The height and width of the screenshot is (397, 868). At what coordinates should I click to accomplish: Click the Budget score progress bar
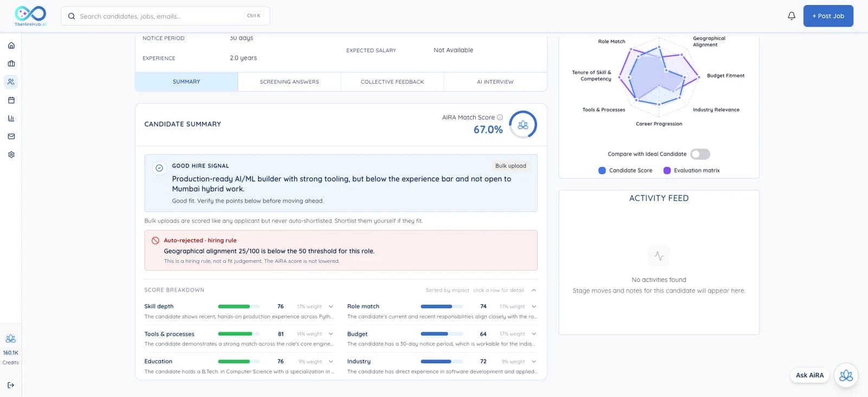click(442, 334)
